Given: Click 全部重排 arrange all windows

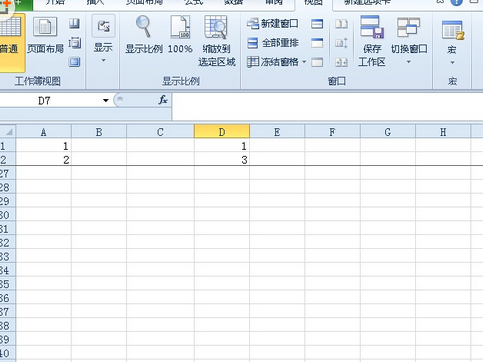Looking at the screenshot, I should click(273, 43).
